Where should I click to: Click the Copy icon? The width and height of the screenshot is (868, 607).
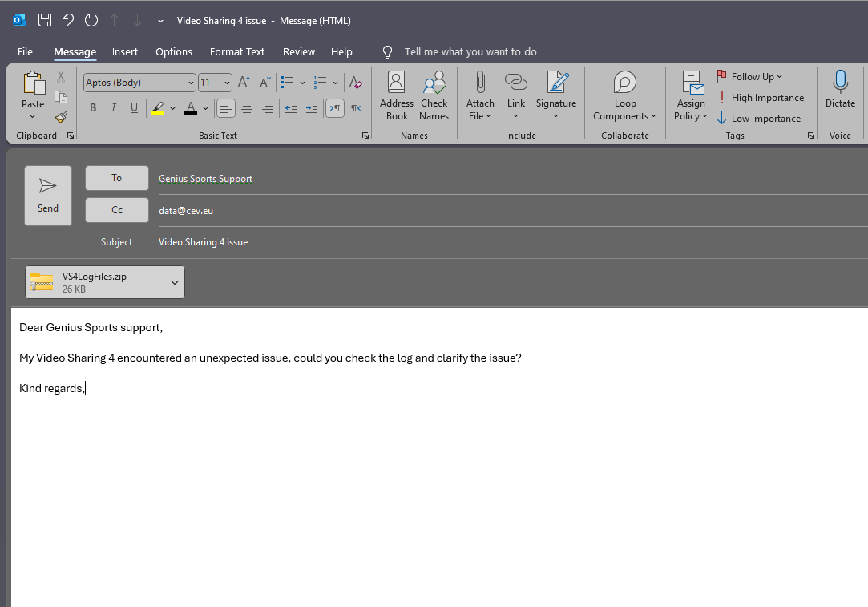[x=61, y=97]
